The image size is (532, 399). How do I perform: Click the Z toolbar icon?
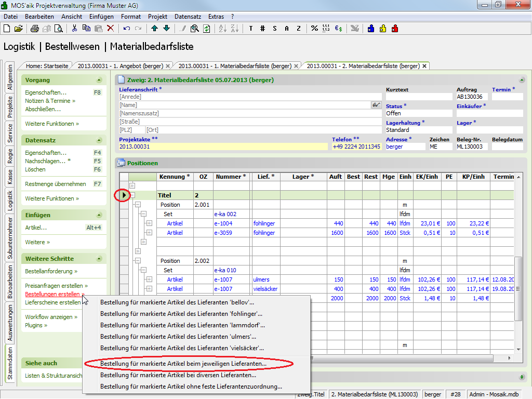coord(299,29)
